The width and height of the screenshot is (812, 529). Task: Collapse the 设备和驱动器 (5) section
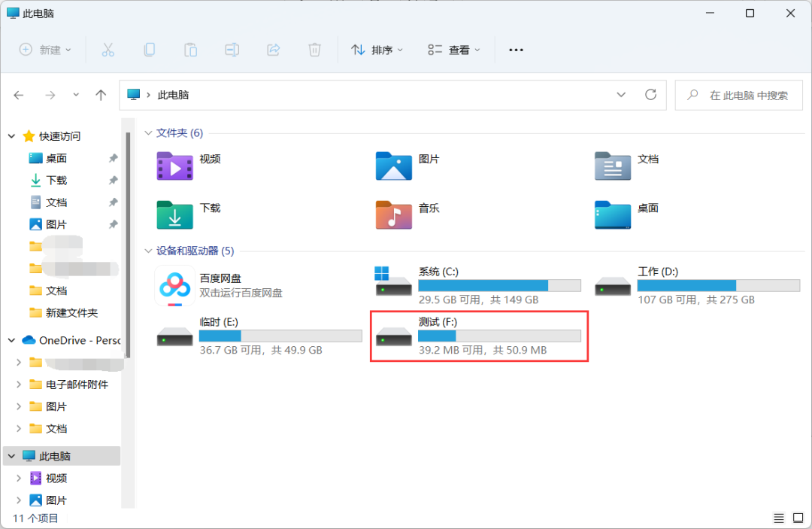[148, 251]
